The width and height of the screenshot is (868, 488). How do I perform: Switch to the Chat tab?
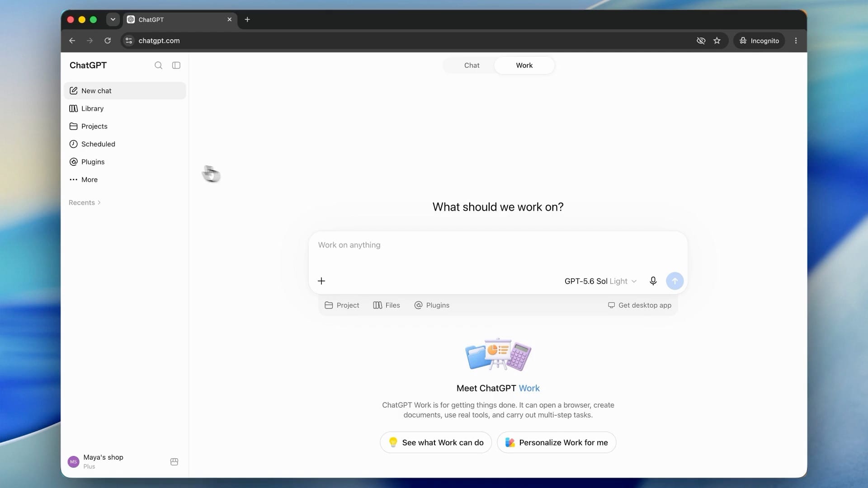coord(472,66)
